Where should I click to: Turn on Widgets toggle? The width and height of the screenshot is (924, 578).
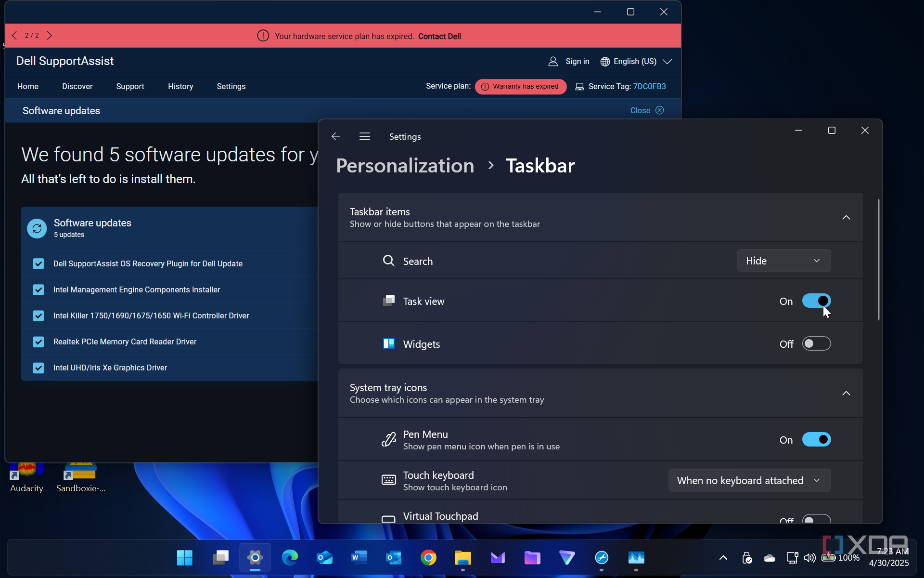(x=816, y=344)
